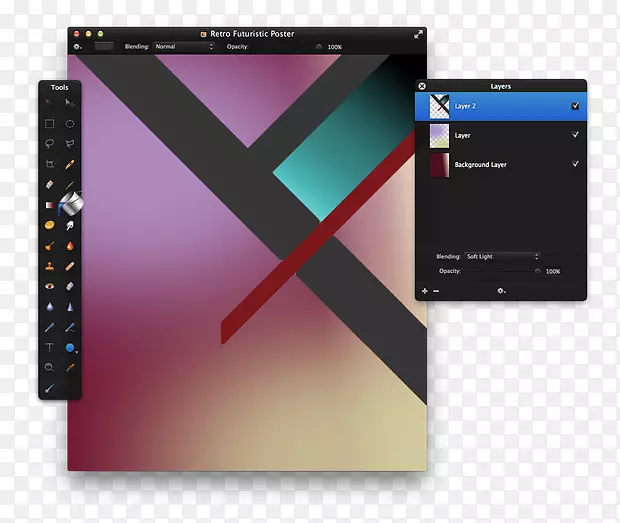Select the Healing bandage tool
620x523 pixels.
pos(70,266)
